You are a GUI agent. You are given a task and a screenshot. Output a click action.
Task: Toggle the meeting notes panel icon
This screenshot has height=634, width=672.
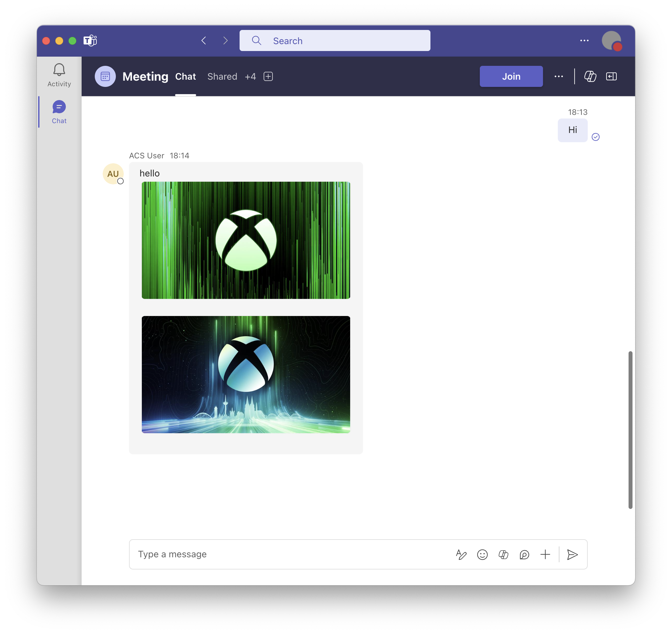point(611,76)
